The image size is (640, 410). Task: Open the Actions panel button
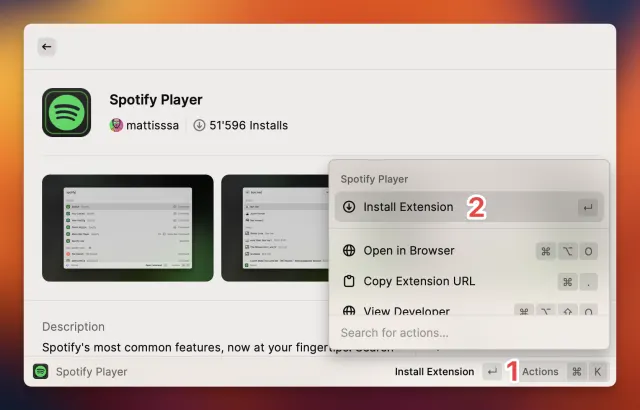pyautogui.click(x=540, y=372)
